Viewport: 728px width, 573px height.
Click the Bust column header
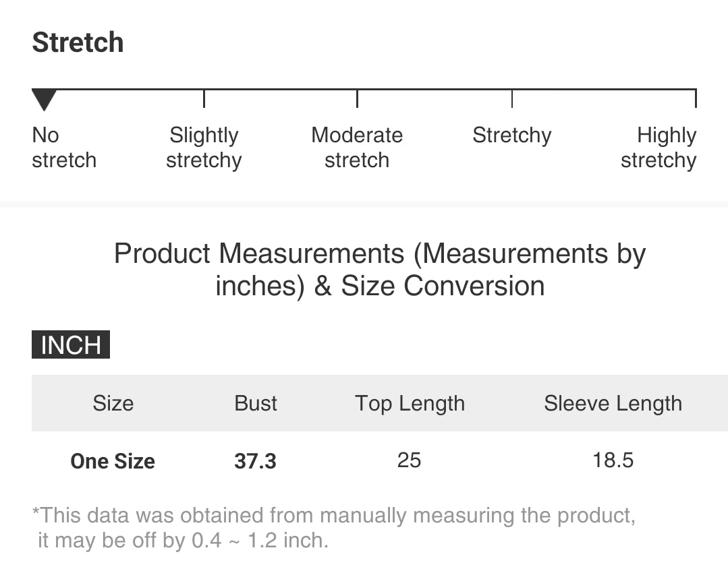coord(256,403)
